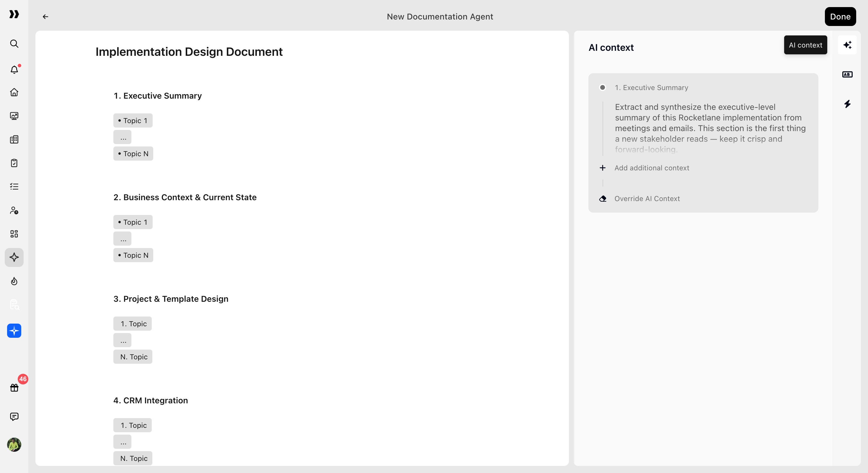Open the user profile avatar
868x473 pixels.
(x=14, y=445)
